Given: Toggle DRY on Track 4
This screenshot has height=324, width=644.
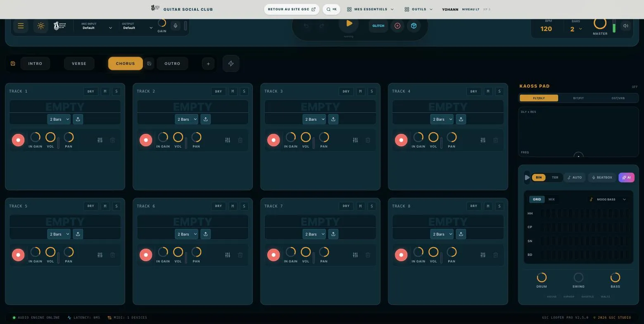Looking at the screenshot, I should pos(473,91).
